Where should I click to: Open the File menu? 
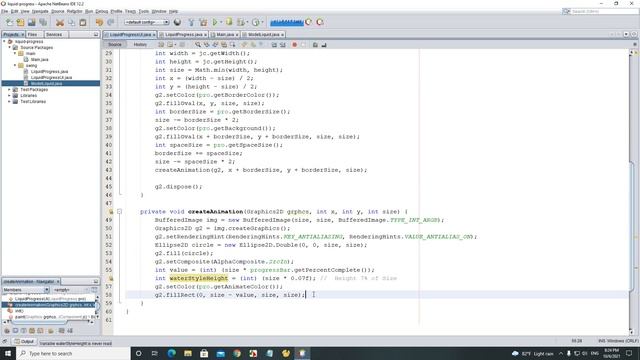(4, 11)
